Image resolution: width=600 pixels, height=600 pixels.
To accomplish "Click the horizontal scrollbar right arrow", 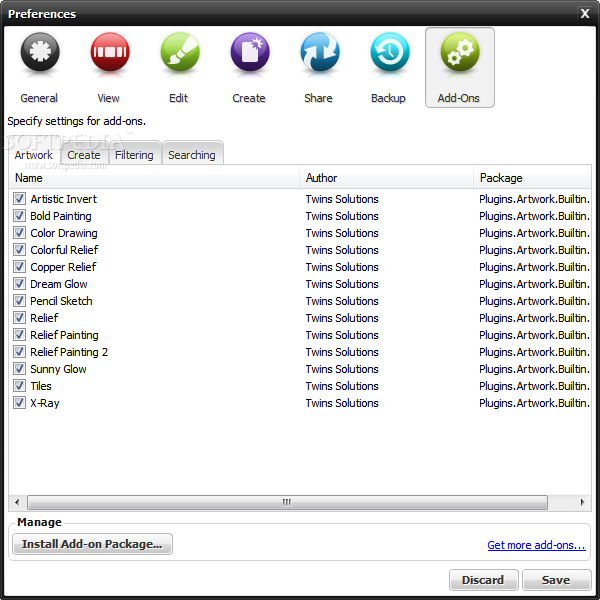I will (x=582, y=502).
